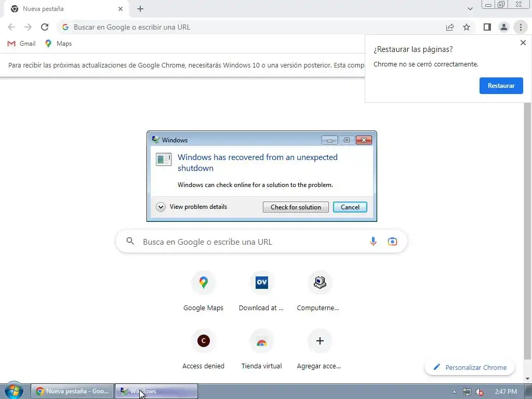
Task: Open a new tab with plus button
Action: click(140, 9)
